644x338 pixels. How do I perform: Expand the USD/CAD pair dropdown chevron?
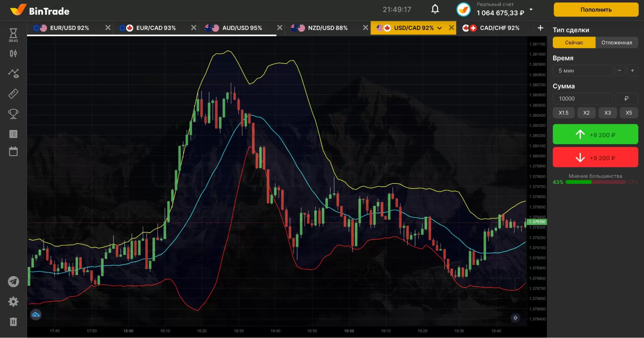point(439,28)
